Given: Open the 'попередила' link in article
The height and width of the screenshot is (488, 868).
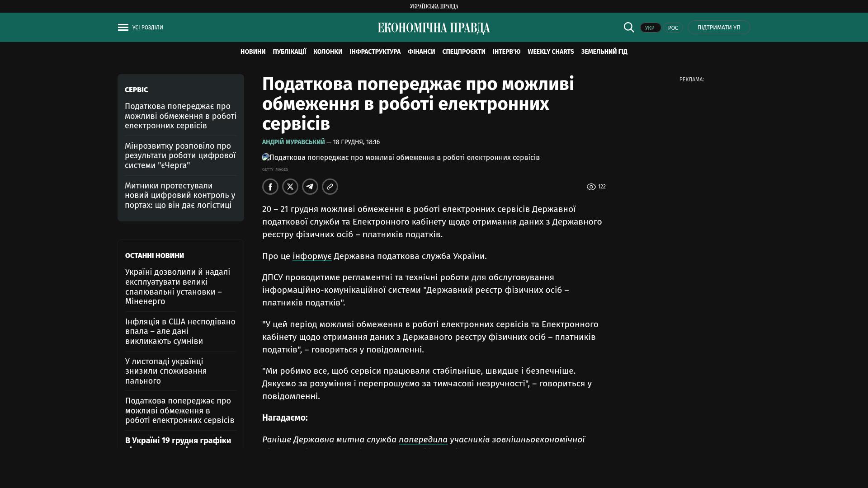Looking at the screenshot, I should point(423,440).
